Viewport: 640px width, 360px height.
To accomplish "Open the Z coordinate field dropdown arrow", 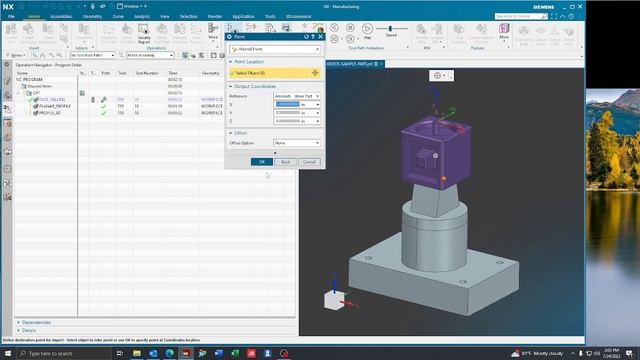I will [318, 121].
